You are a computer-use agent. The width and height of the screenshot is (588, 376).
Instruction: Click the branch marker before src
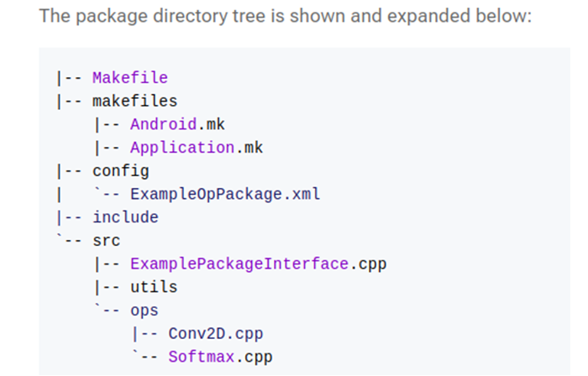[x=69, y=240]
